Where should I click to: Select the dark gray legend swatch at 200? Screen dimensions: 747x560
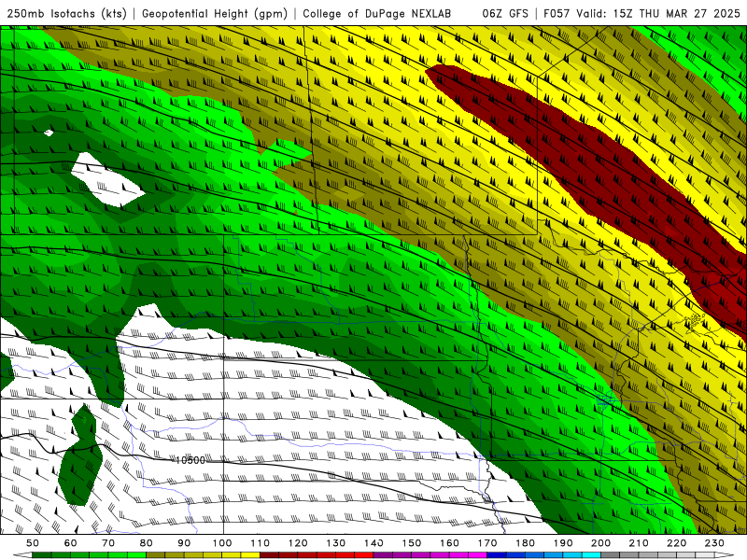[611, 555]
